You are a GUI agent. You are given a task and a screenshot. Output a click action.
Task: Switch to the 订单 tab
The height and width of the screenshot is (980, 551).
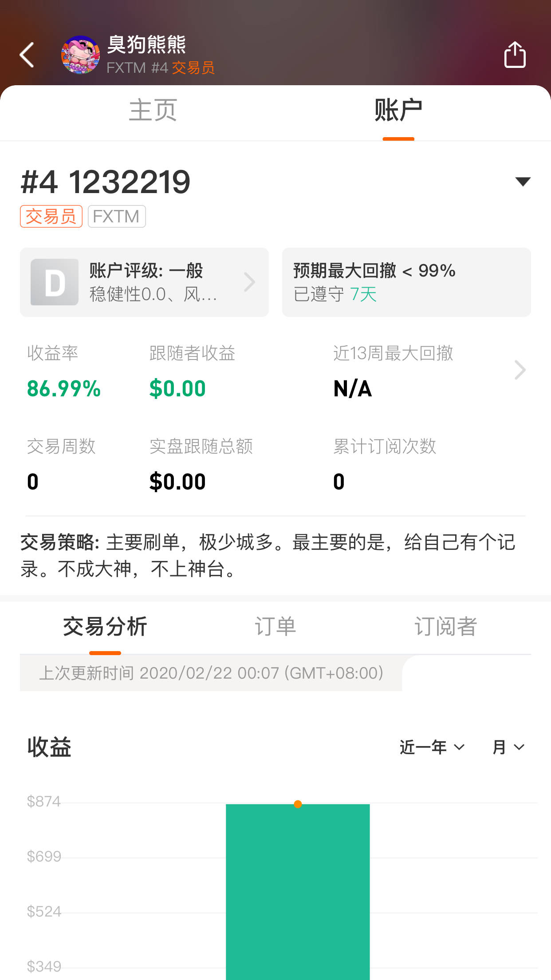point(275,627)
